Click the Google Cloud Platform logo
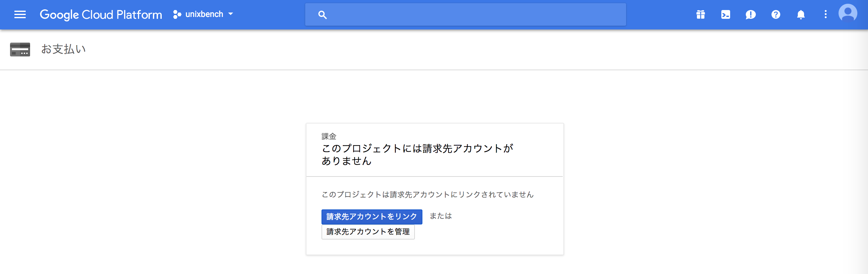The width and height of the screenshot is (868, 274). pyautogui.click(x=101, y=14)
